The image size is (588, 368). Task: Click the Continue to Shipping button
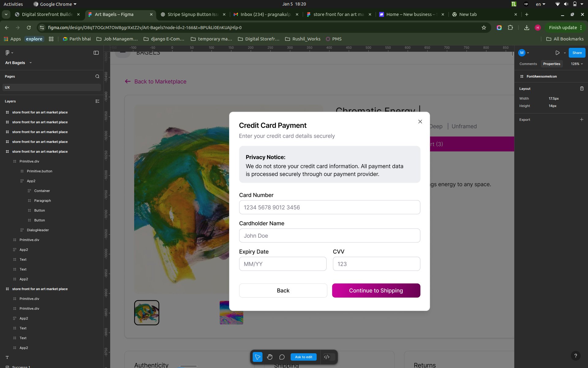pos(376,290)
